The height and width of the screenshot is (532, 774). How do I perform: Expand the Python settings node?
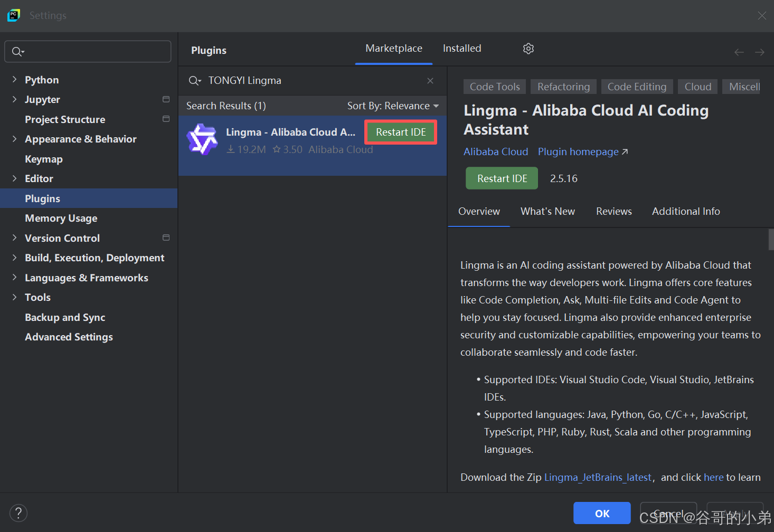pyautogui.click(x=14, y=79)
